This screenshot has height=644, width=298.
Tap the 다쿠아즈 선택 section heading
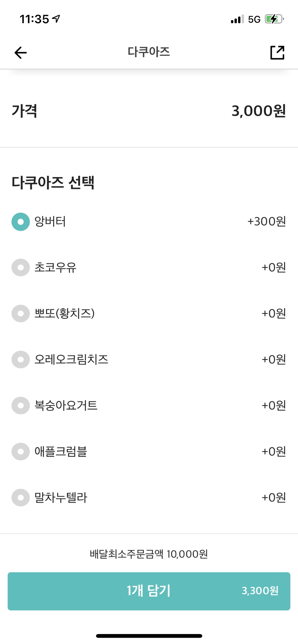click(53, 182)
